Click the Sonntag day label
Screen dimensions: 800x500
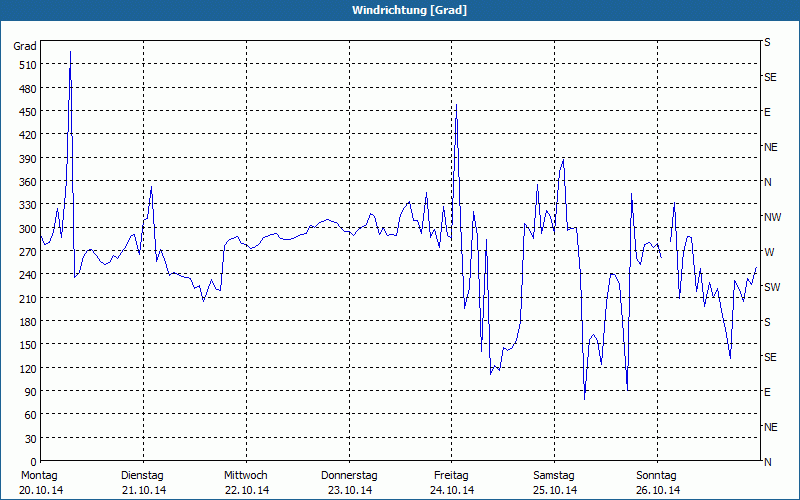(656, 476)
